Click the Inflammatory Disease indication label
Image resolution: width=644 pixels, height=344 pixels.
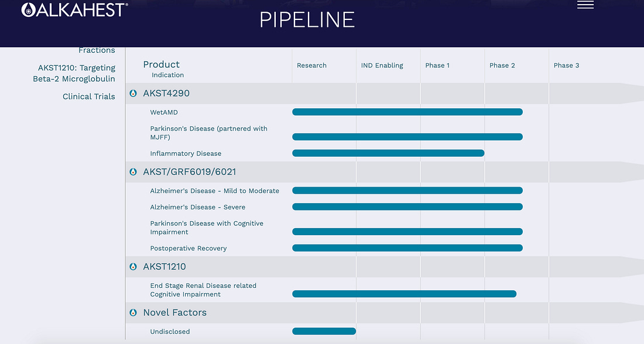click(186, 153)
